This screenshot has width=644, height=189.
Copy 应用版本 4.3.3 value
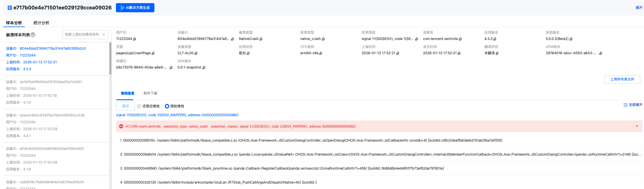pyautogui.click(x=495, y=39)
